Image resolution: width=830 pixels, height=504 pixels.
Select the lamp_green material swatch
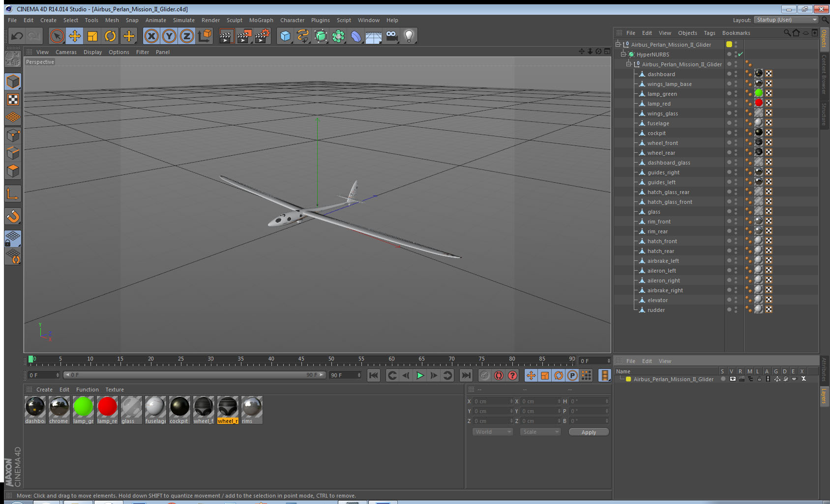click(x=83, y=410)
